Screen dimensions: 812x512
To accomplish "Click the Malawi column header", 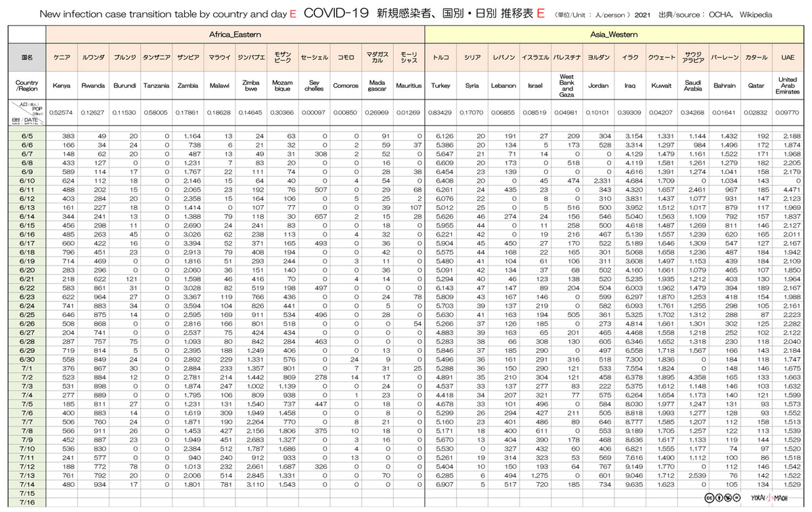I will (x=219, y=86).
